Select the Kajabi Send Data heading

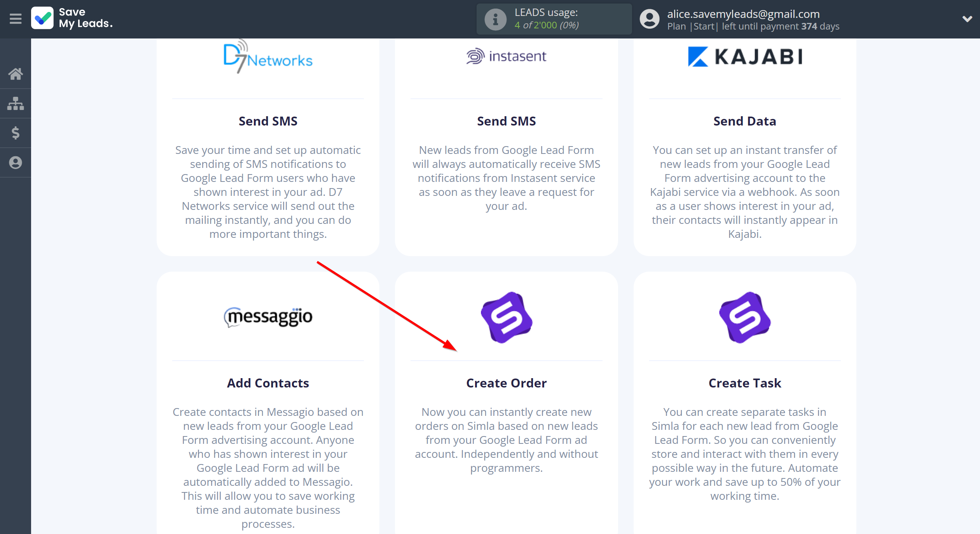tap(745, 121)
